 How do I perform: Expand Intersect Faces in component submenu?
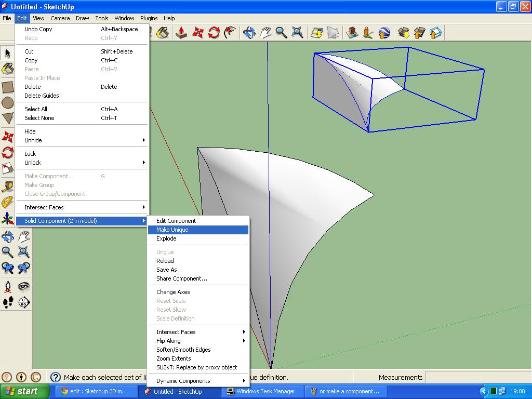198,332
